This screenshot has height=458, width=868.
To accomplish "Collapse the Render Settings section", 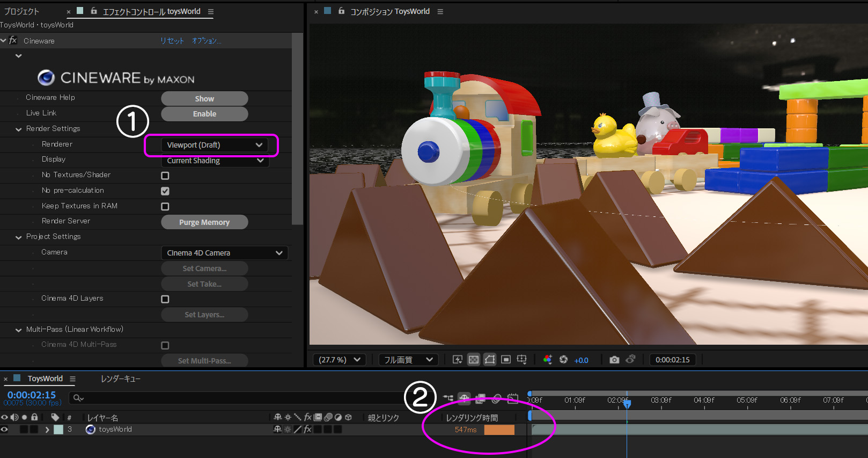I will click(19, 129).
